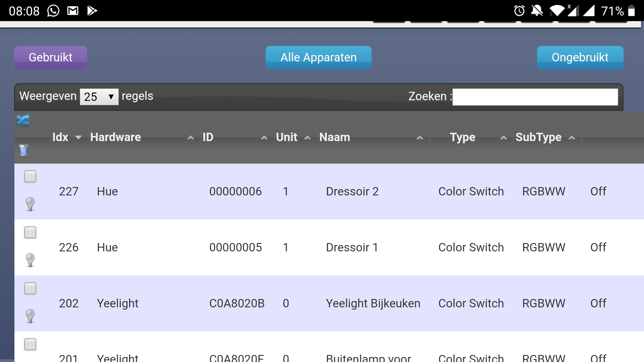This screenshot has width=644, height=362.
Task: Click Idx value 202
Action: pos(69,303)
